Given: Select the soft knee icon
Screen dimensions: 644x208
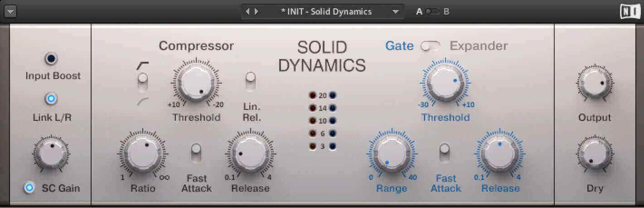Looking at the screenshot, I should (142, 102).
